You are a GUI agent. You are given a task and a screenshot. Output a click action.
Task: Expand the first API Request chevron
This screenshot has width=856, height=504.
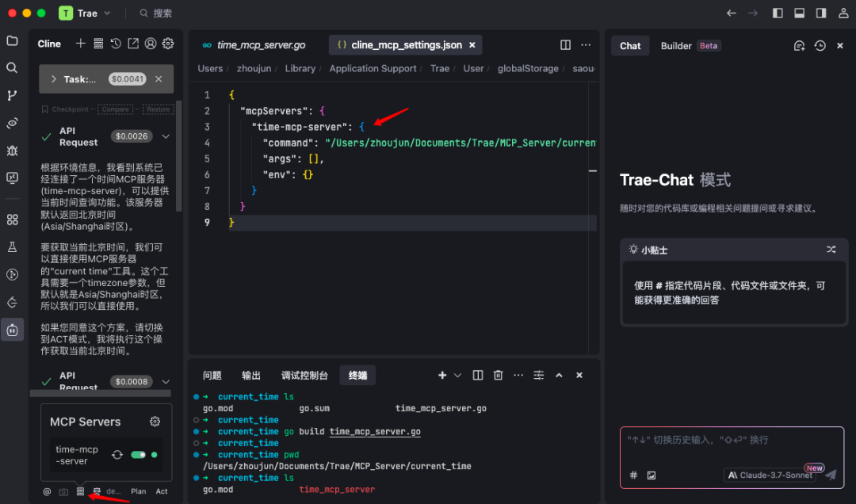(166, 136)
